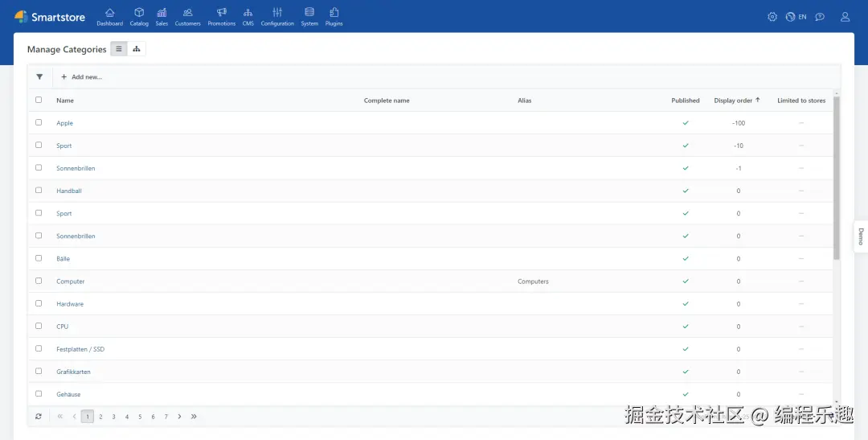Check the Computer row checkbox
Screen dimensions: 868x440
pyautogui.click(x=39, y=281)
